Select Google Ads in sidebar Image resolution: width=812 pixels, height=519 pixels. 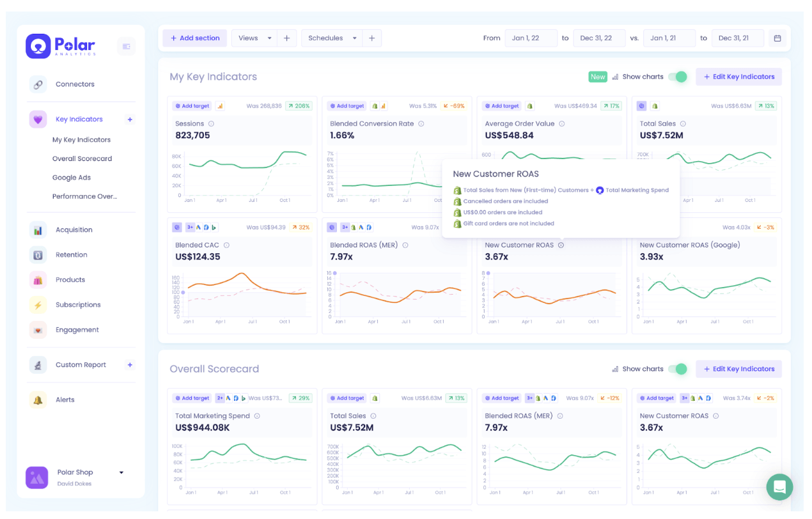(x=71, y=178)
